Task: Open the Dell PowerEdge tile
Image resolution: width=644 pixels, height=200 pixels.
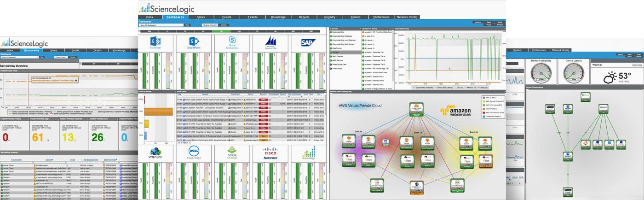Action: pyautogui.click(x=194, y=153)
